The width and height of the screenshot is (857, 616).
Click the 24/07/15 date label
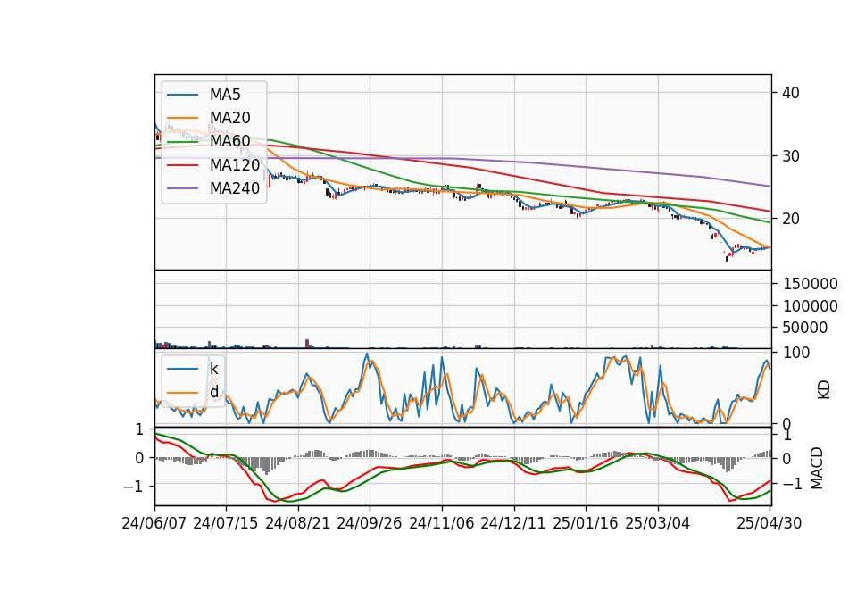225,523
